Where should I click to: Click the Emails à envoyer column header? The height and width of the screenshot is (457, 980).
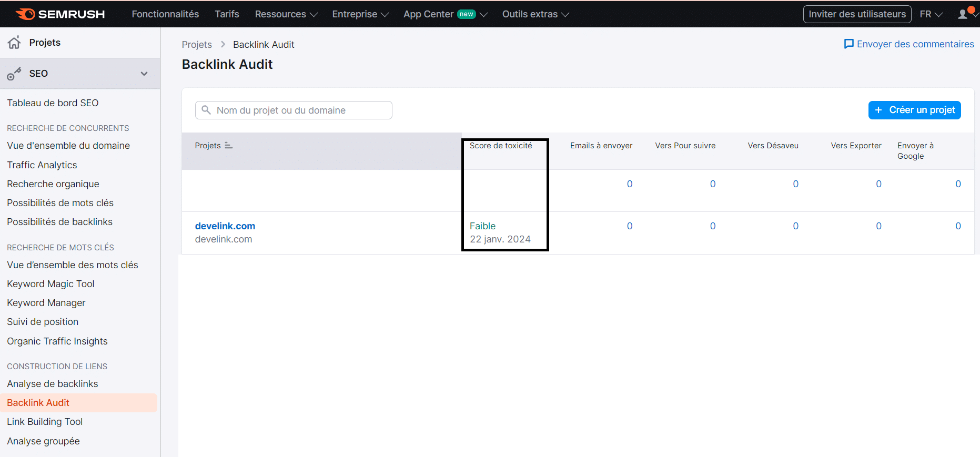[x=601, y=146]
